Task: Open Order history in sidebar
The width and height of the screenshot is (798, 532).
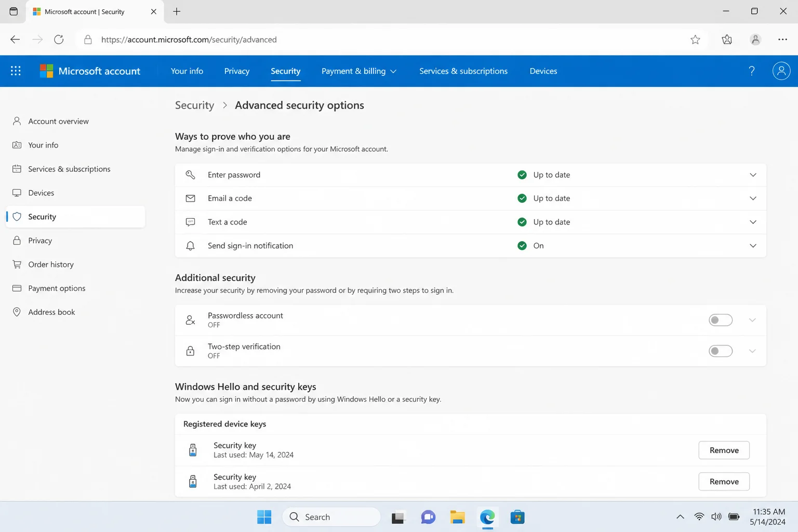Action: click(76, 264)
